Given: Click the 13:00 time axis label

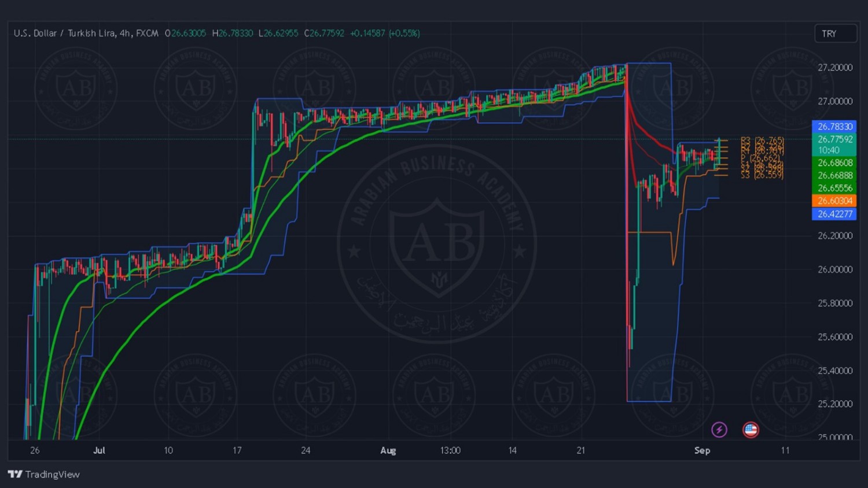Looking at the screenshot, I should [x=450, y=450].
